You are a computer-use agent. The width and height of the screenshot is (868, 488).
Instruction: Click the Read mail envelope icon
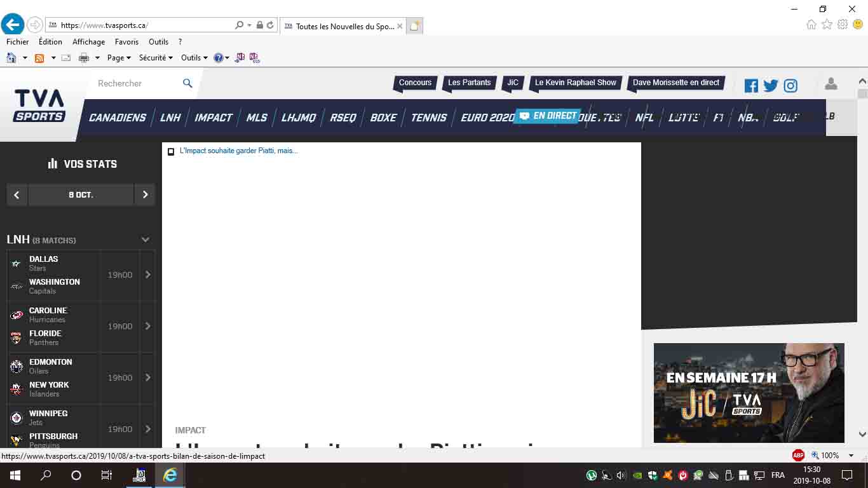click(66, 58)
